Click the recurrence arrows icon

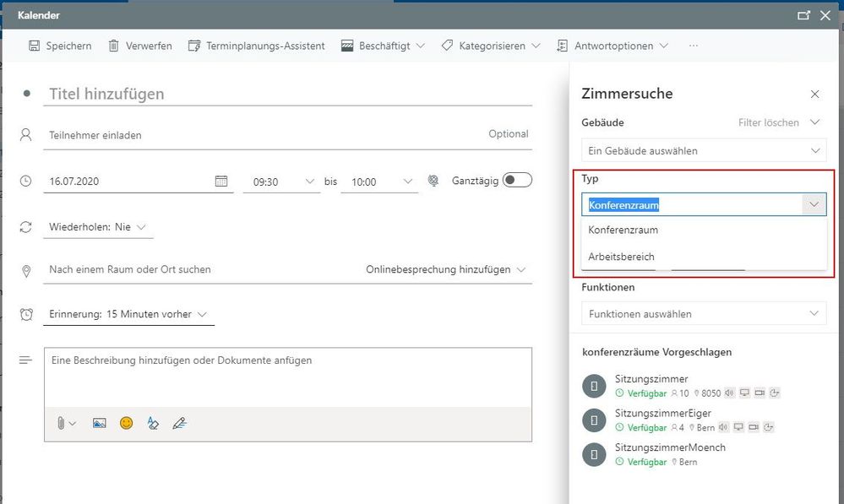pos(26,227)
